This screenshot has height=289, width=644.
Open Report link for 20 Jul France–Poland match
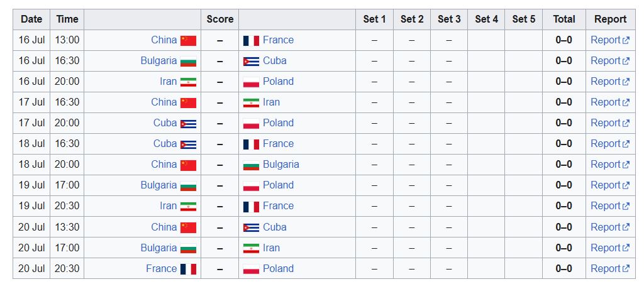[606, 269]
